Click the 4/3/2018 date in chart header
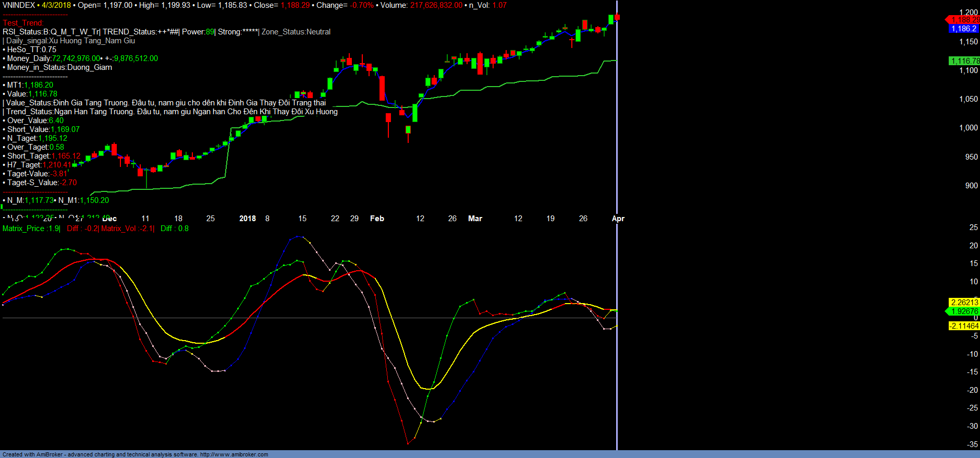 pos(56,5)
